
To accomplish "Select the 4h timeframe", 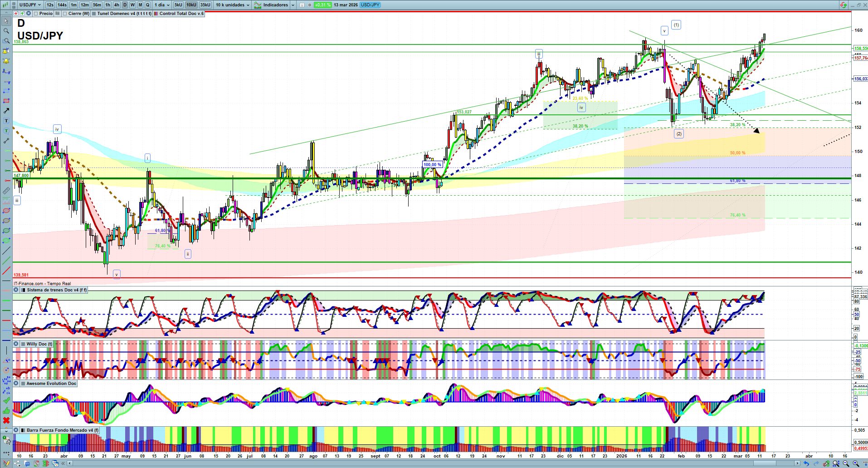I will (x=117, y=5).
